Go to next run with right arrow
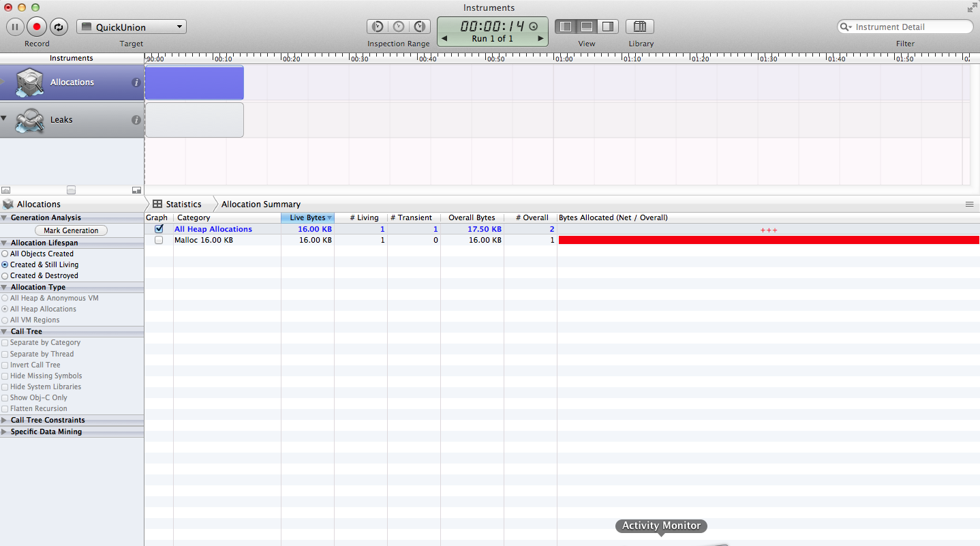 pos(541,39)
